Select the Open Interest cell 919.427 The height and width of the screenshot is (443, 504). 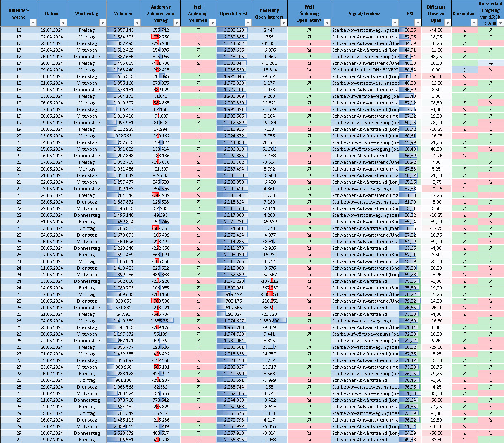coord(234,294)
